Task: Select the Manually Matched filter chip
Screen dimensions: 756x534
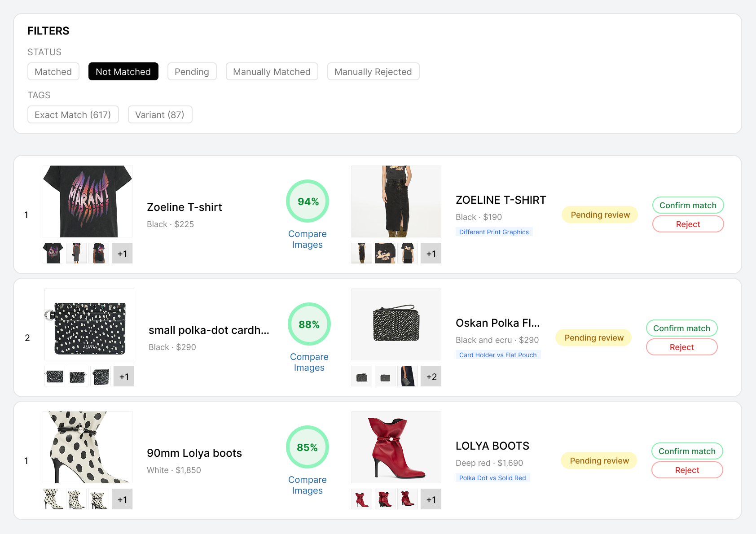Action: 272,71
